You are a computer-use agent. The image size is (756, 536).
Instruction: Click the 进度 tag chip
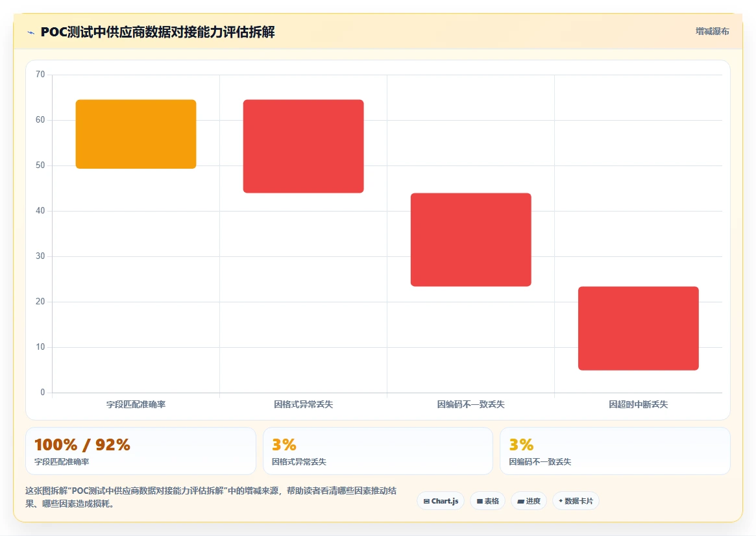529,501
